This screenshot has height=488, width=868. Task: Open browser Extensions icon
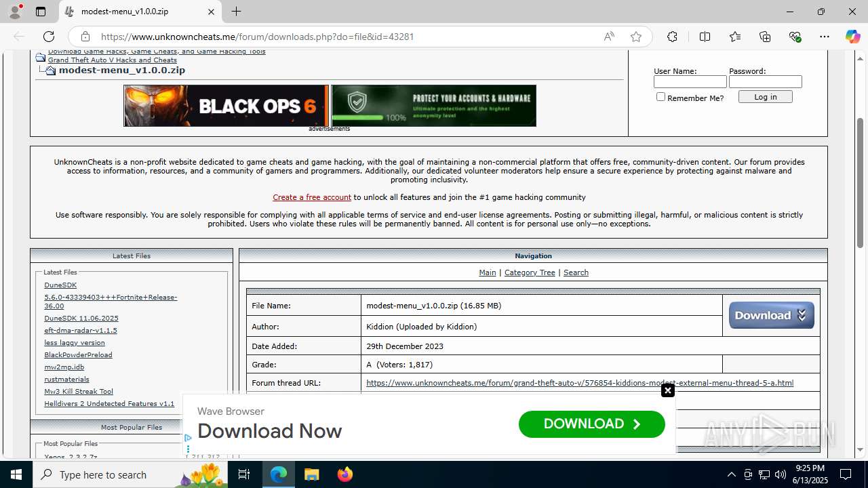672,37
